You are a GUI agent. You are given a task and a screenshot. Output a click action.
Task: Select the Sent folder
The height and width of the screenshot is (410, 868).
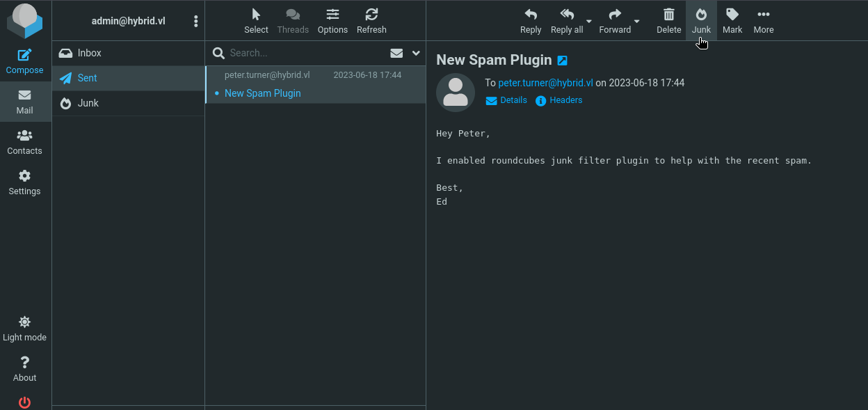coord(128,78)
